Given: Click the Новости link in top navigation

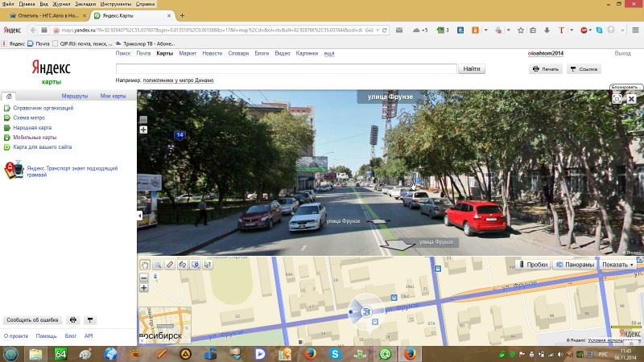Looking at the screenshot, I should point(212,53).
